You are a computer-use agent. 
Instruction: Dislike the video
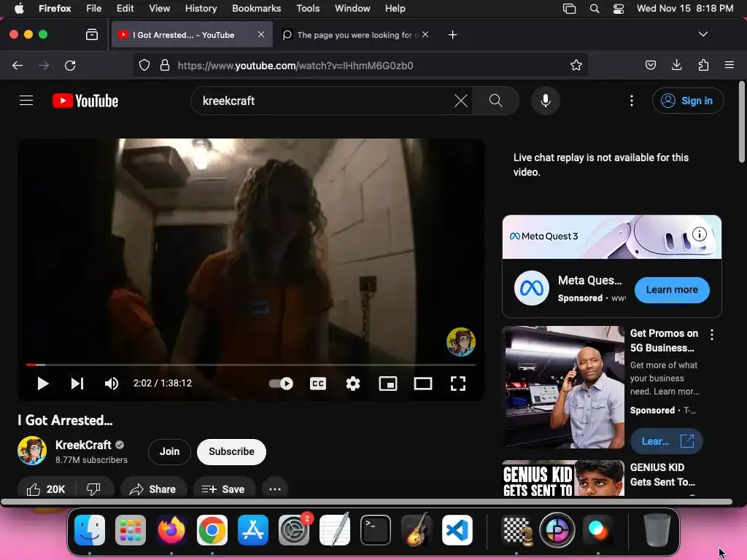(x=94, y=489)
